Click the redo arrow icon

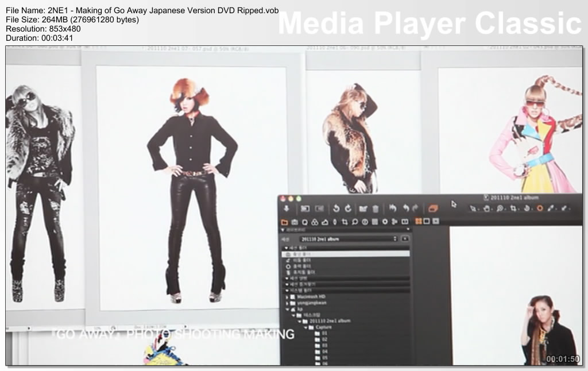click(415, 208)
